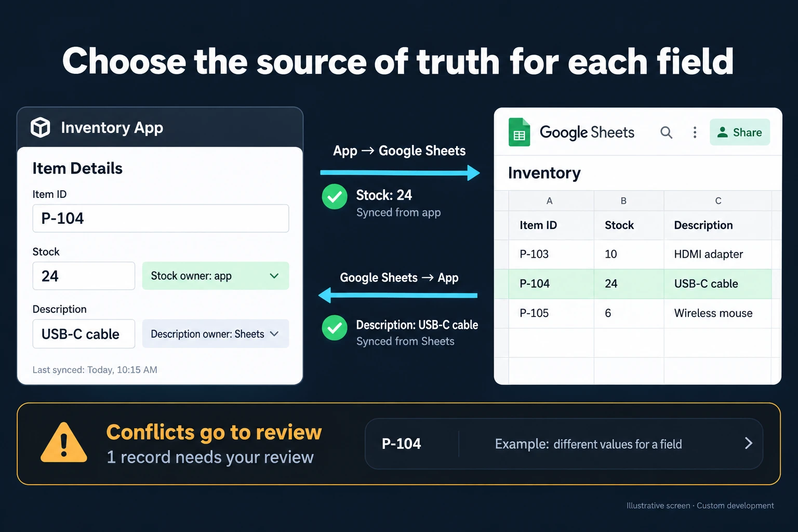Select cell P-105 in the sheet
This screenshot has height=532, width=798.
tap(551, 313)
